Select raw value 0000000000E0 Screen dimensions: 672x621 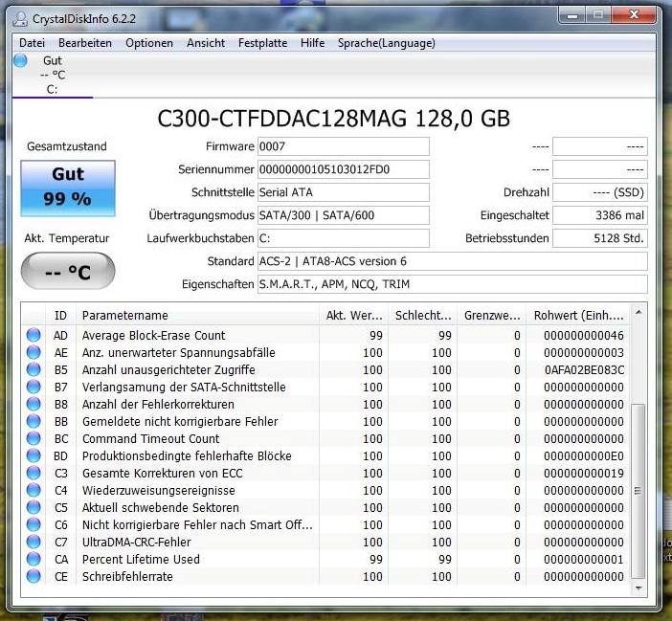[x=584, y=455]
